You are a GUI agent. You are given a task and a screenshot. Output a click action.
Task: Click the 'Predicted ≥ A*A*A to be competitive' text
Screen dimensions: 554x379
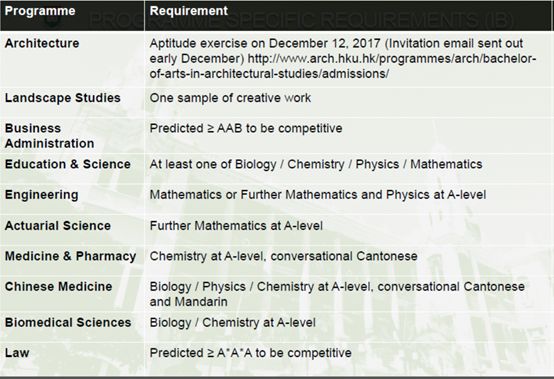point(251,353)
